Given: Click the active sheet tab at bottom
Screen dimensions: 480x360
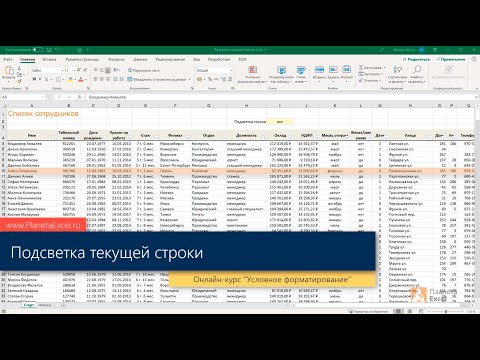Looking at the screenshot, I should 29,305.
